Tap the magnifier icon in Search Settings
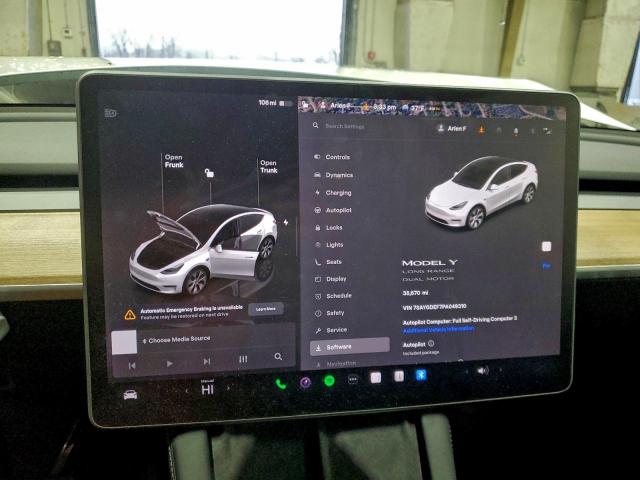Screen dimensions: 640x480 click(316, 125)
